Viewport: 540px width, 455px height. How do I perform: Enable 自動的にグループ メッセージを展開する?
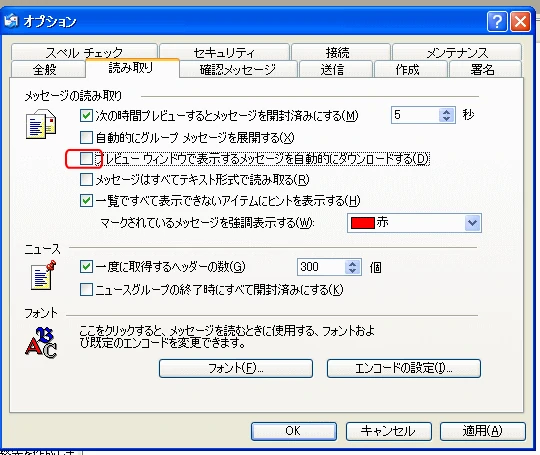[x=86, y=137]
